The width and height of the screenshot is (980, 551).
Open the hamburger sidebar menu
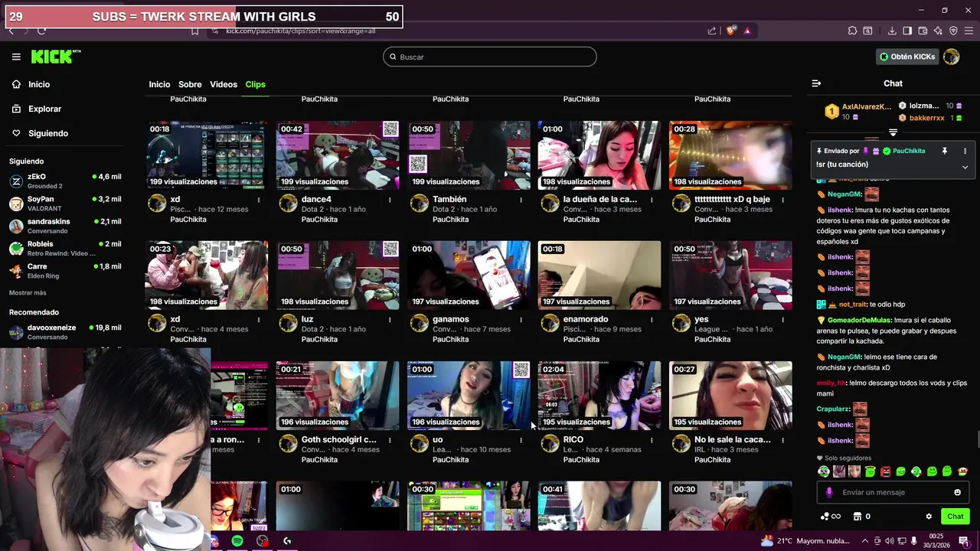(x=16, y=57)
